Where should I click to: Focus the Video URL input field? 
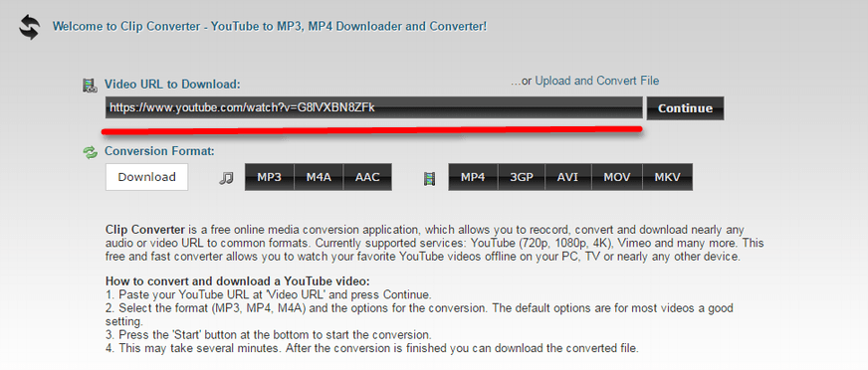point(373,107)
